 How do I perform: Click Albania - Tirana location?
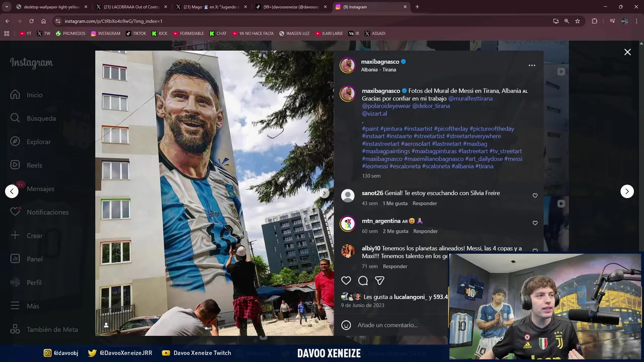(x=378, y=69)
